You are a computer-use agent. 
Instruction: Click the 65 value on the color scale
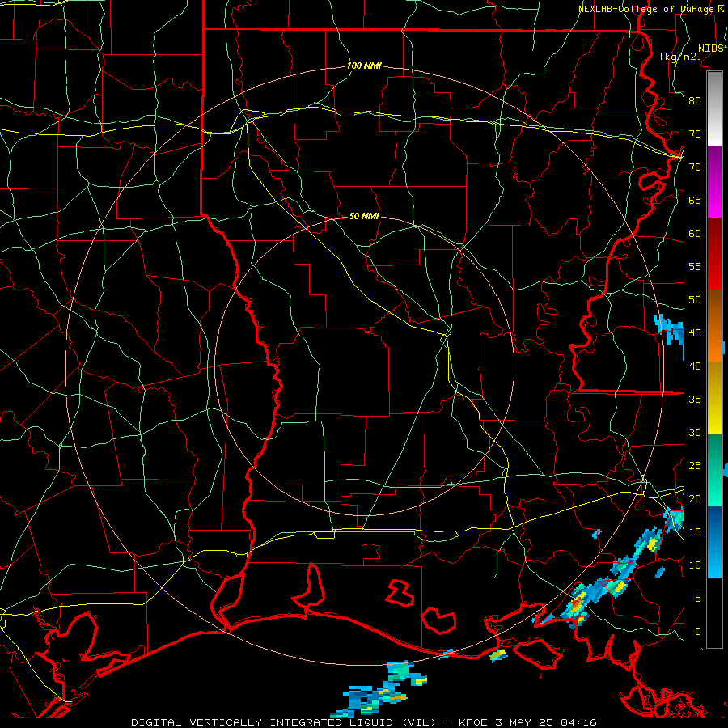coord(695,201)
